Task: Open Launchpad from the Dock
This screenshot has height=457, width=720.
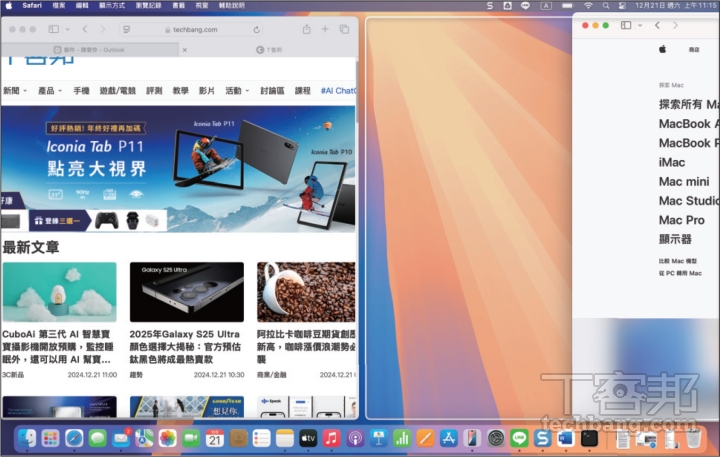Action: pyautogui.click(x=51, y=438)
